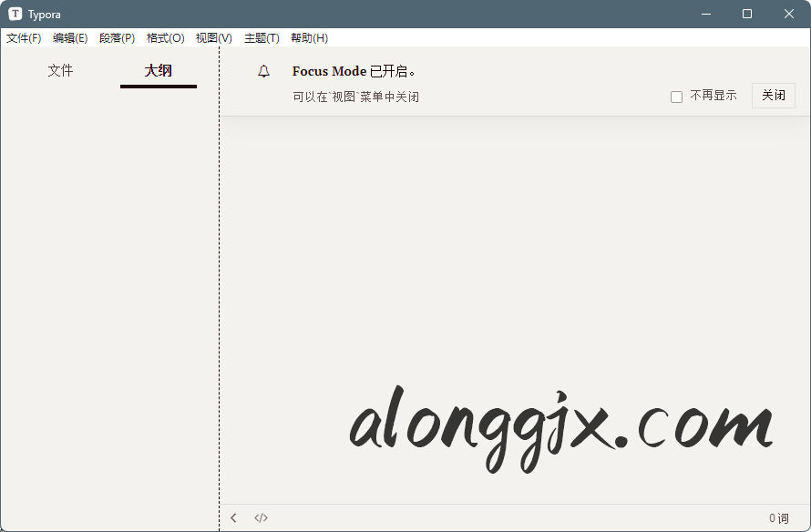The image size is (811, 532).
Task: Click inside the empty editor area
Action: (510, 273)
